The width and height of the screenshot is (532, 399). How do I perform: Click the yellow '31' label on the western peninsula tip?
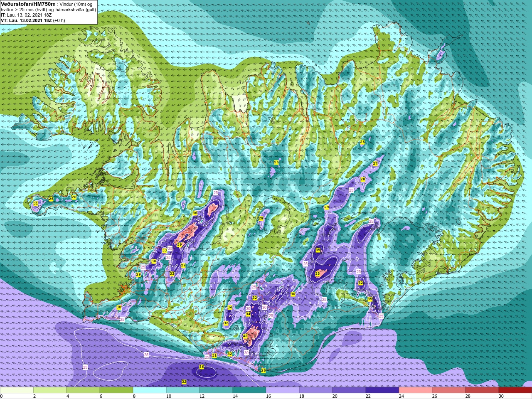point(36,204)
